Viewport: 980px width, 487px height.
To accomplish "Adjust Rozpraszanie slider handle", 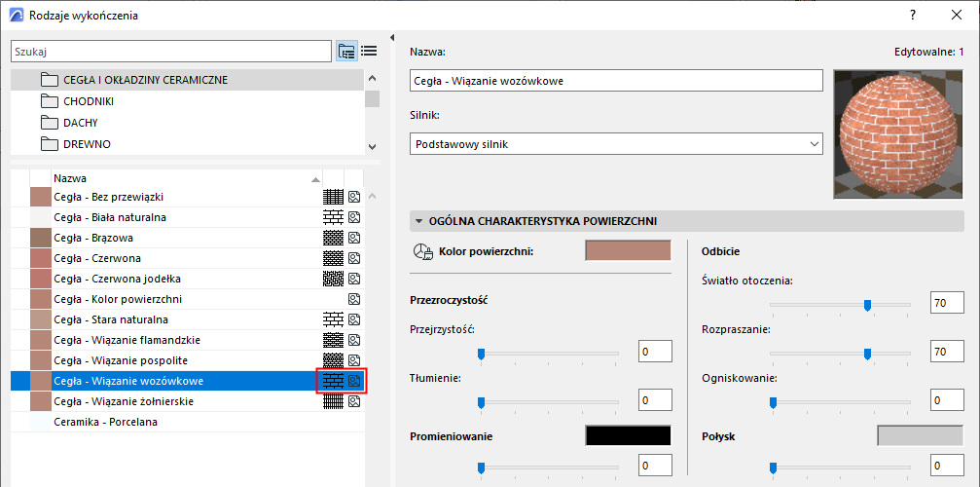I will tap(867, 355).
